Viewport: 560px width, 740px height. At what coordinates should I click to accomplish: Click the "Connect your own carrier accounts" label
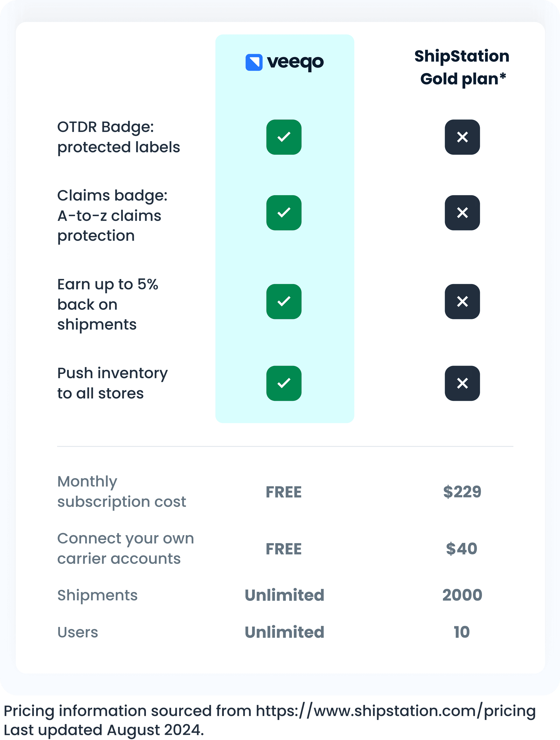[x=125, y=548]
